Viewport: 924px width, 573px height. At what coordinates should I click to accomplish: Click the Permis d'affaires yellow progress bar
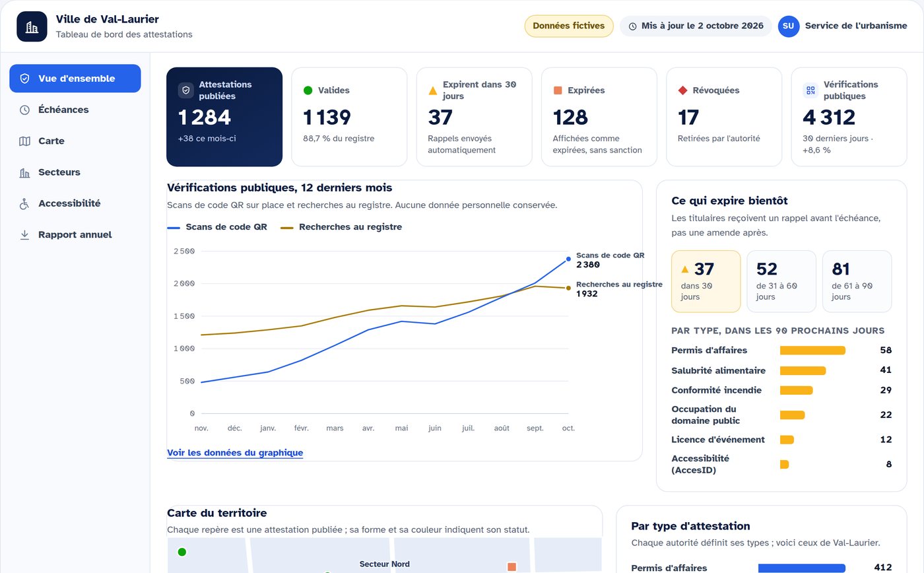coord(812,351)
